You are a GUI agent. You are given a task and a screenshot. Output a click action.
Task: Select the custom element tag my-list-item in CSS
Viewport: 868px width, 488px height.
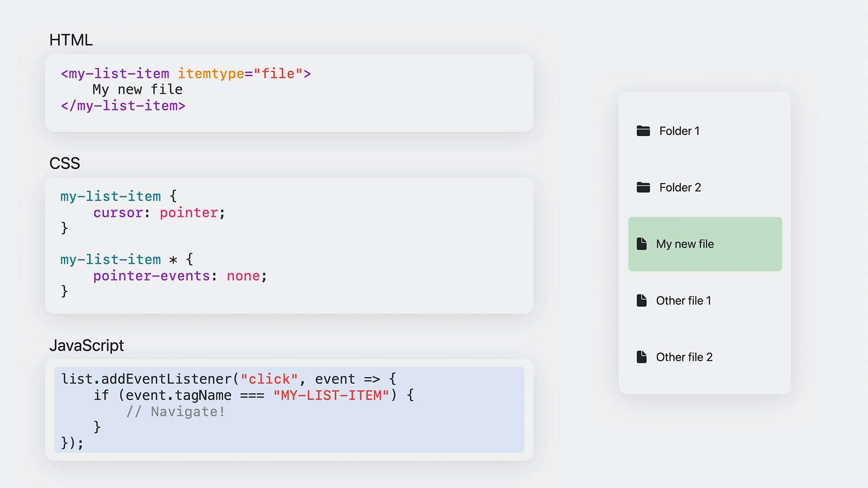[x=110, y=197]
